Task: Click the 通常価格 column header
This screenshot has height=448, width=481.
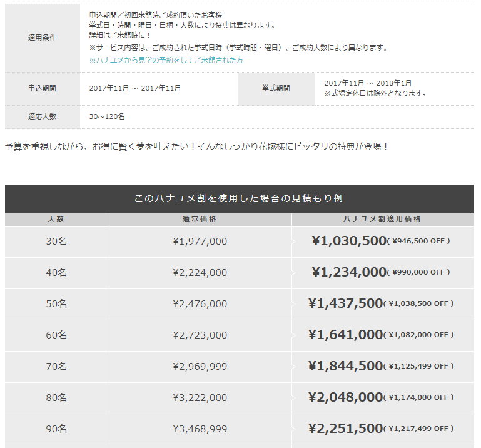Action: [200, 220]
